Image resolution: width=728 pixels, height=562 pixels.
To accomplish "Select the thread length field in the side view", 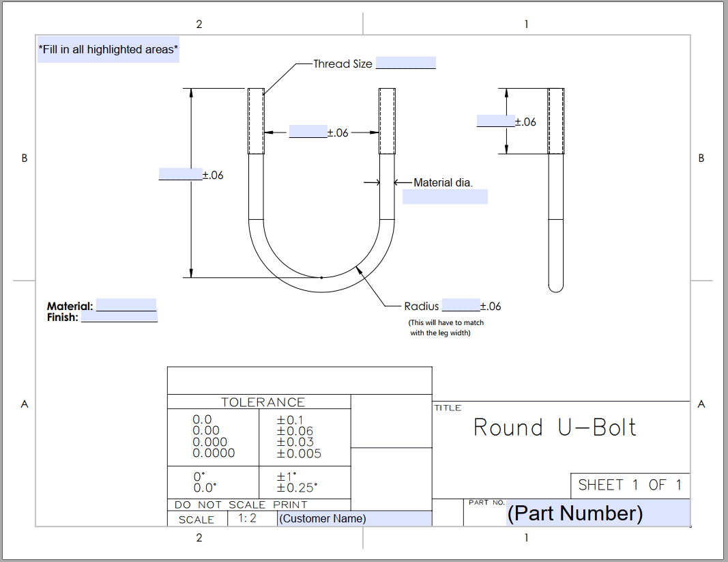I will pyautogui.click(x=495, y=120).
